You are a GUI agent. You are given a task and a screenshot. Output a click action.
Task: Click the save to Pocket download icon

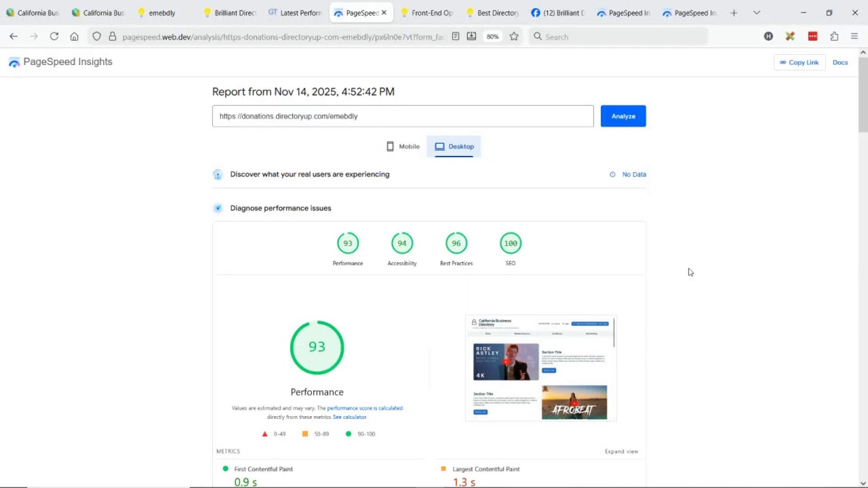point(471,37)
